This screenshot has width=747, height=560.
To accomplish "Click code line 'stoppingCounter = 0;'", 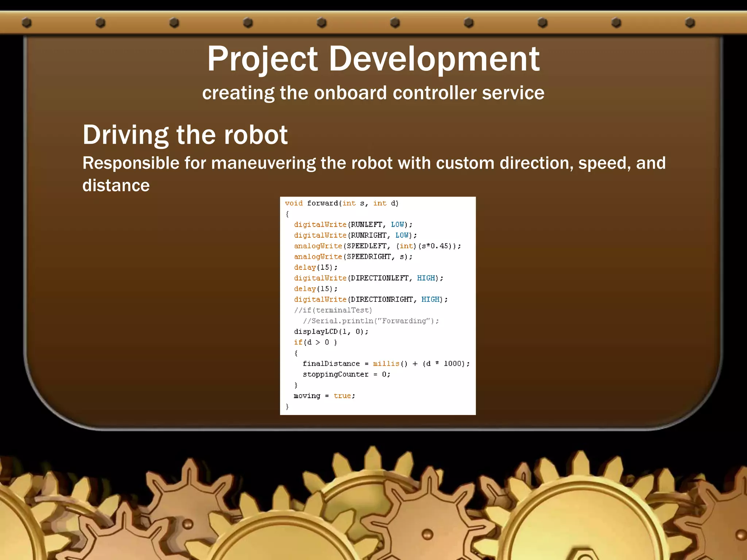I will coord(347,374).
